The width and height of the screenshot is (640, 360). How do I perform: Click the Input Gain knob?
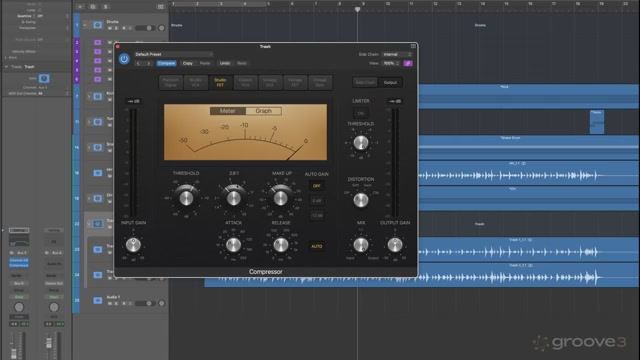[133, 244]
